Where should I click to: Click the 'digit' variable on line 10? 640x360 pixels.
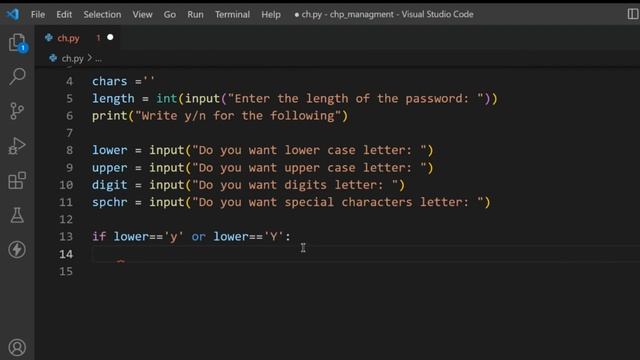click(x=109, y=185)
